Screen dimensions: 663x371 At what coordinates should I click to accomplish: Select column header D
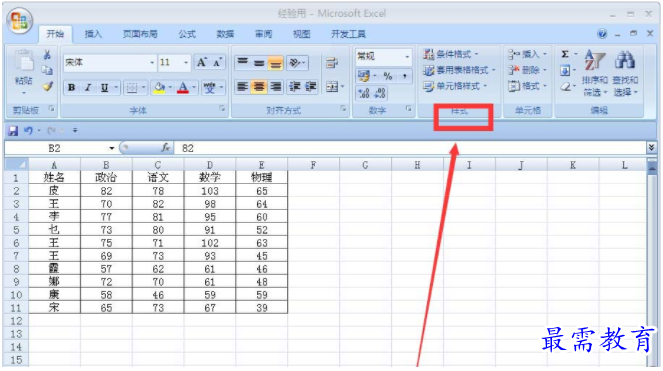coord(210,165)
